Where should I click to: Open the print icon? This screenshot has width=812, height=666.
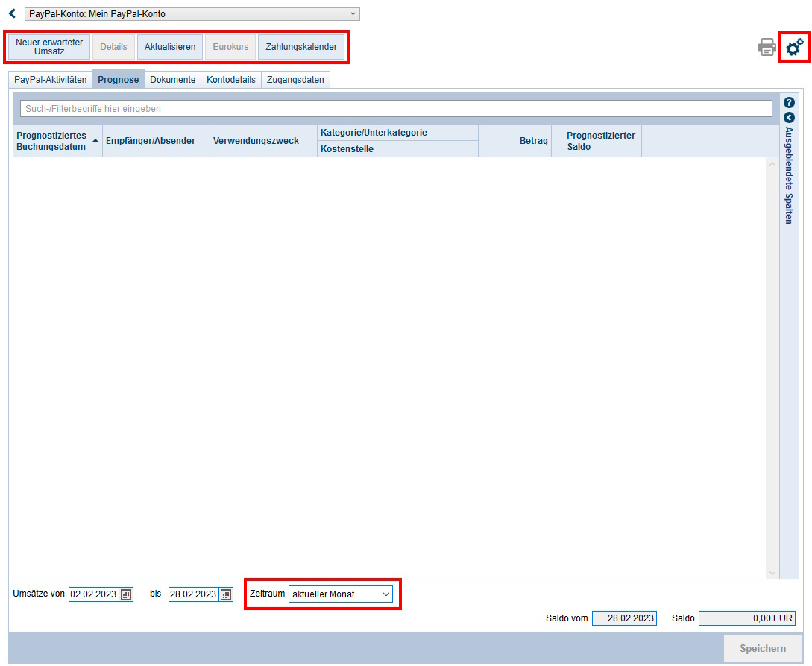pyautogui.click(x=767, y=48)
